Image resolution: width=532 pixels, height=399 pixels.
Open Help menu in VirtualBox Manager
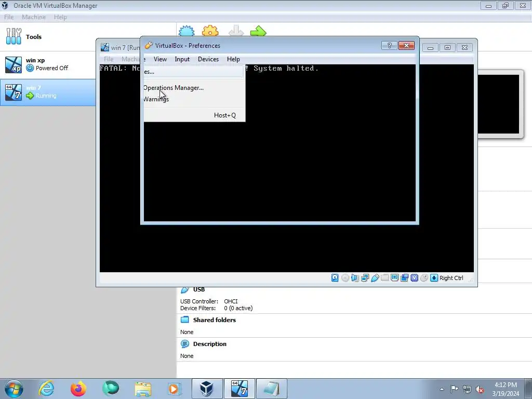point(60,17)
